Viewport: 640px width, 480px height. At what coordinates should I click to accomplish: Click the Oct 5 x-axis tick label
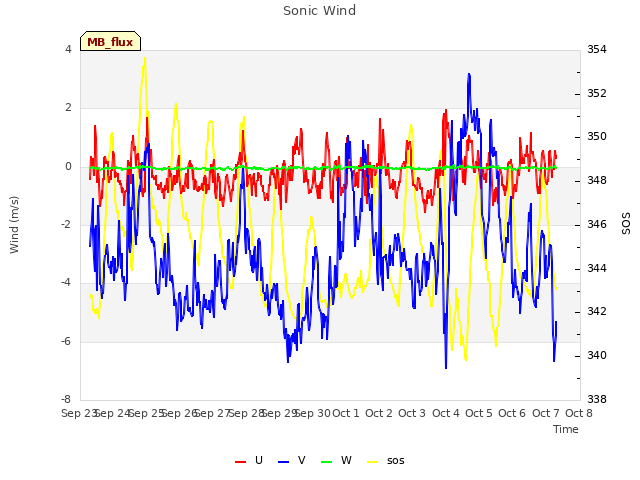(479, 413)
